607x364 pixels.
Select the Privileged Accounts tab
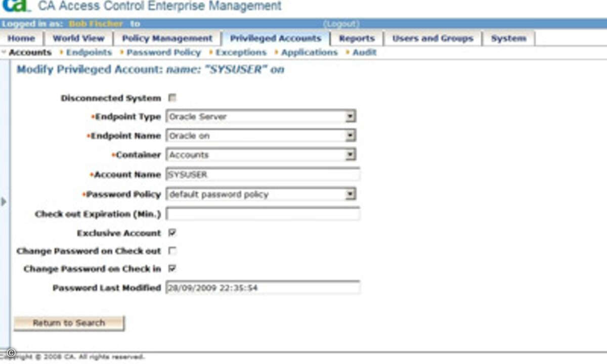(276, 38)
